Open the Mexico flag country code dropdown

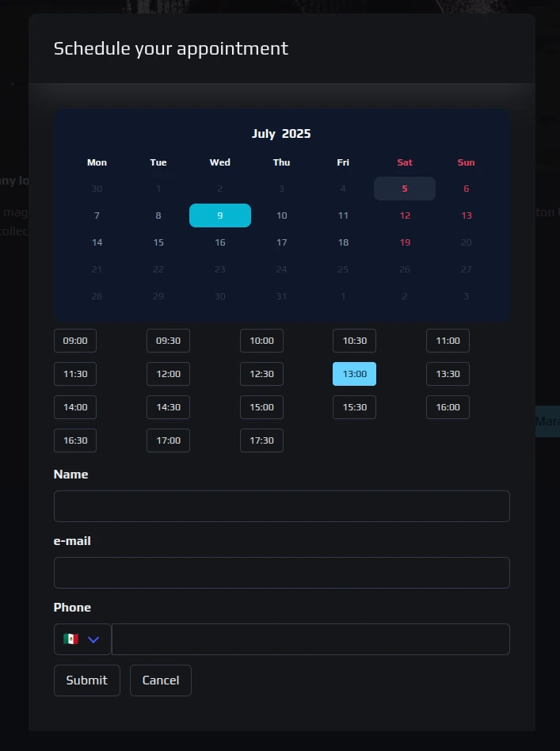click(82, 639)
